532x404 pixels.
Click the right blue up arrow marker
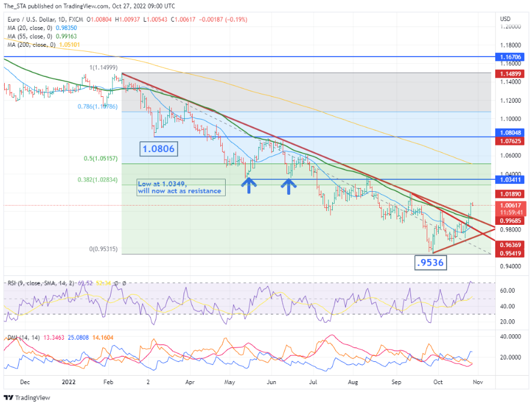click(289, 184)
